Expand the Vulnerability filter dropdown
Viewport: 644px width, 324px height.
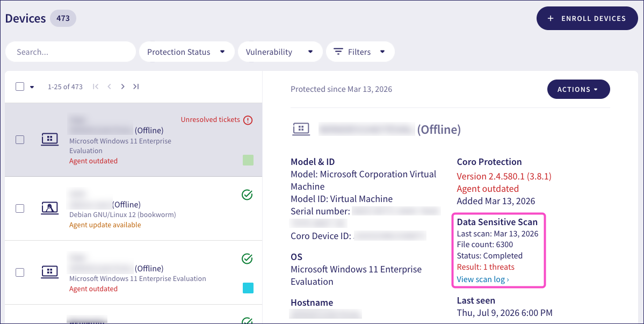point(280,52)
